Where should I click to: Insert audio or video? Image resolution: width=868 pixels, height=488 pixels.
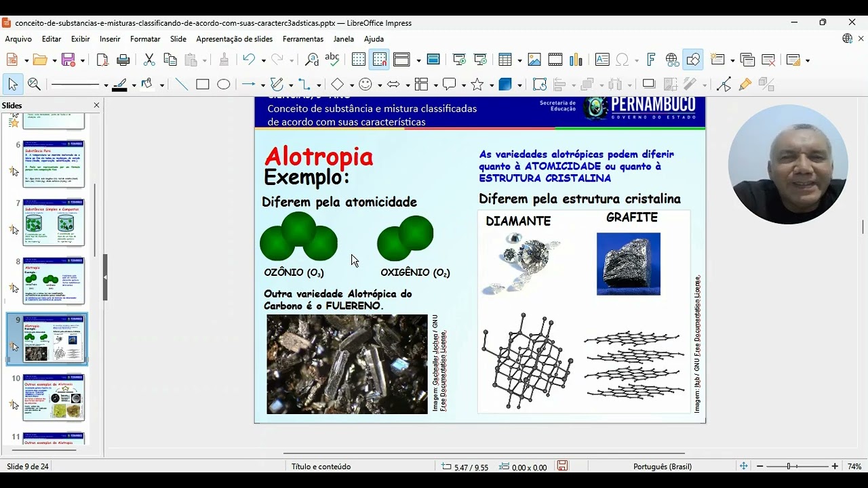click(555, 60)
